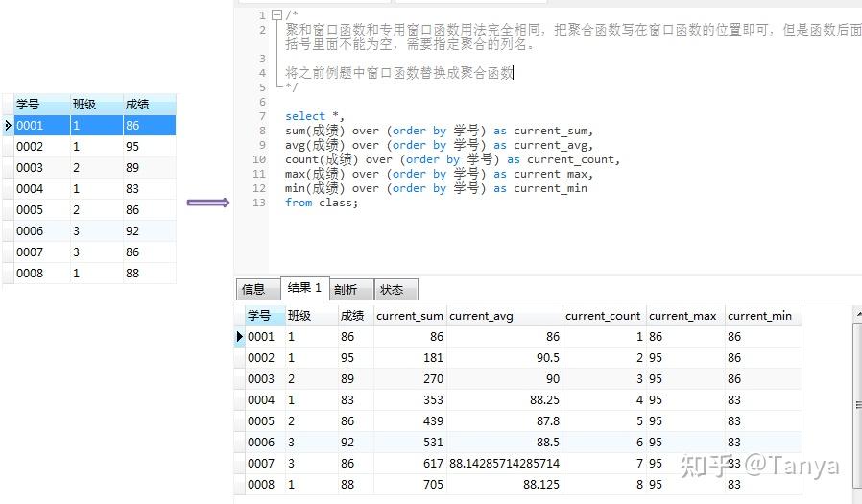Click current_sum value 439
This screenshot has height=504, width=862.
pyautogui.click(x=433, y=421)
